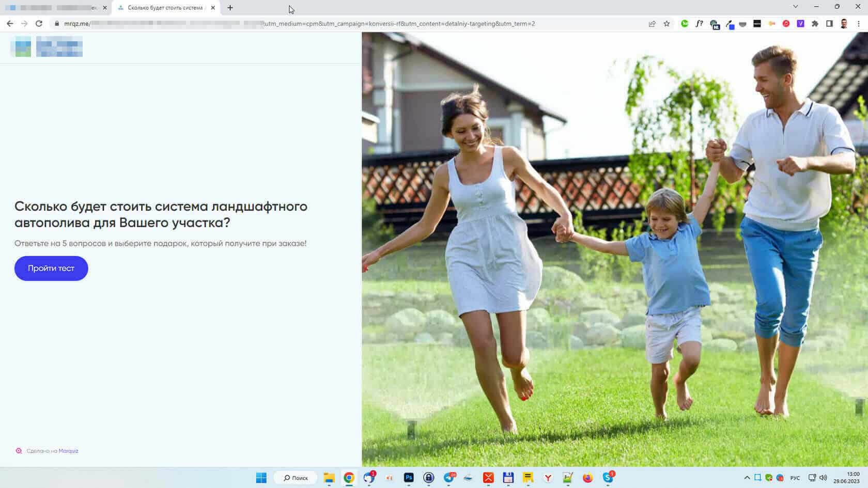Click the green circle extension icon
The image size is (868, 488).
(685, 23)
